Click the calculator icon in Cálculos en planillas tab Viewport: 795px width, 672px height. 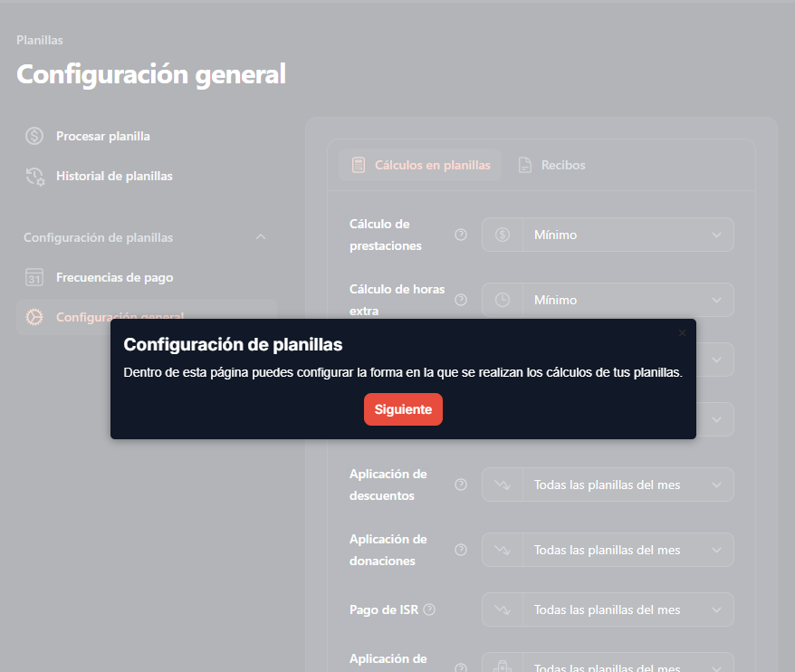pyautogui.click(x=359, y=165)
